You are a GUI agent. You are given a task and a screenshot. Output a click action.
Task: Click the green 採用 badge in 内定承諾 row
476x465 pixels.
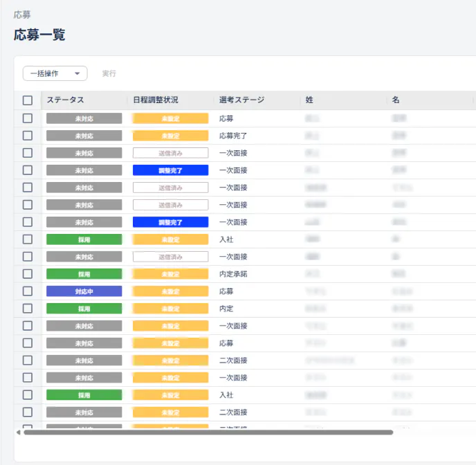84,274
